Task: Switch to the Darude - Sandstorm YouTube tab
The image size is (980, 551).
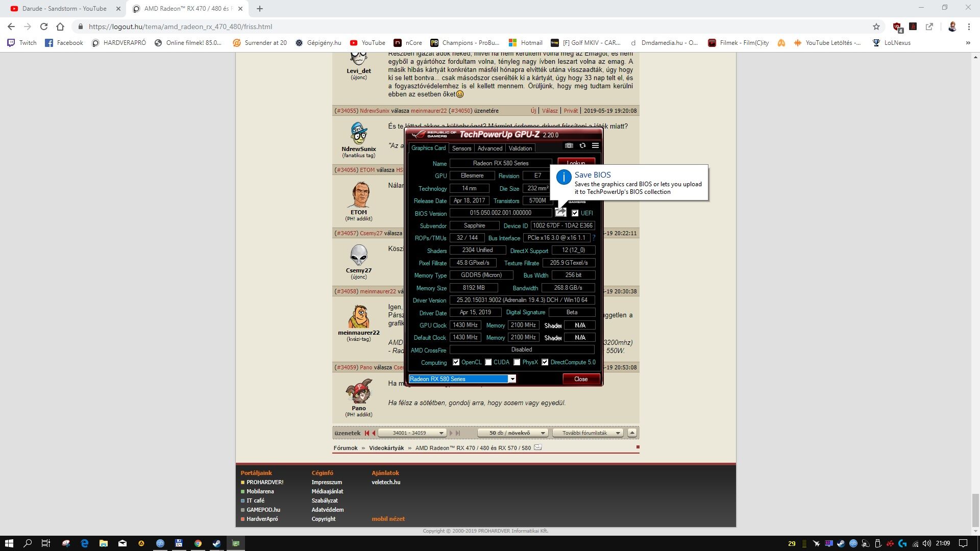Action: tap(64, 9)
